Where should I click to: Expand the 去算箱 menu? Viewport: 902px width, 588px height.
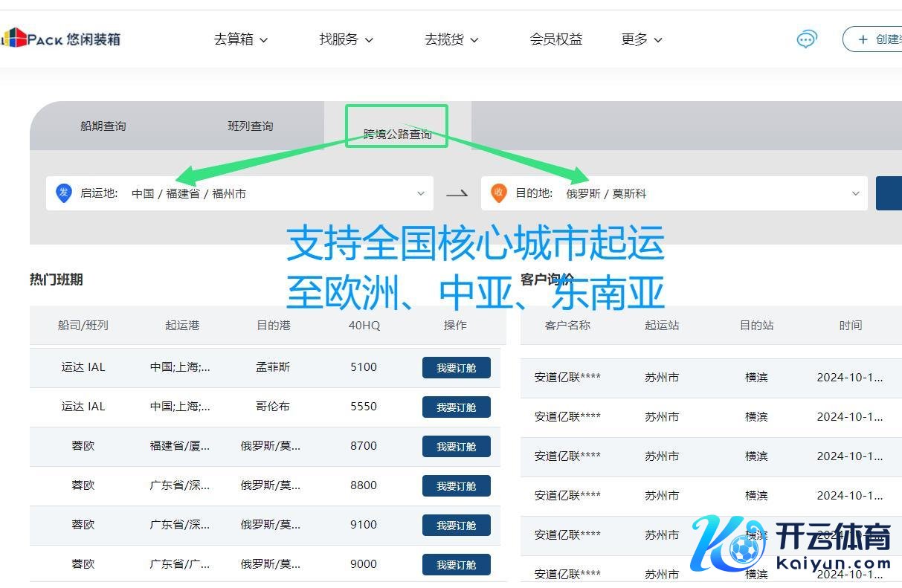click(240, 39)
